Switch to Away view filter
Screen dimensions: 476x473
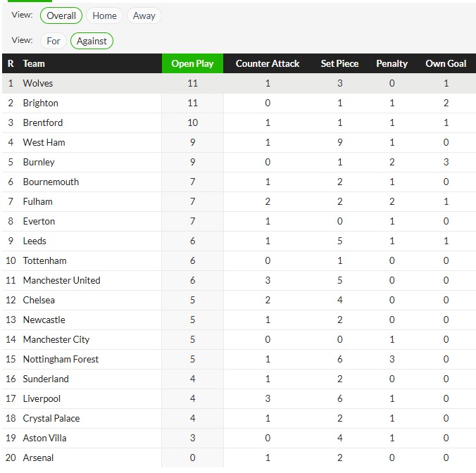click(x=144, y=15)
